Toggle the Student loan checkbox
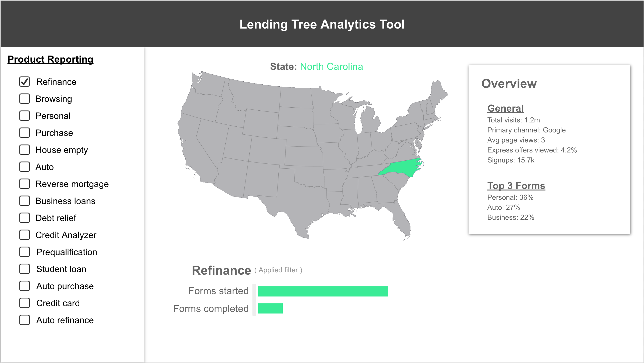Screen dimensions: 644x363 (25, 269)
